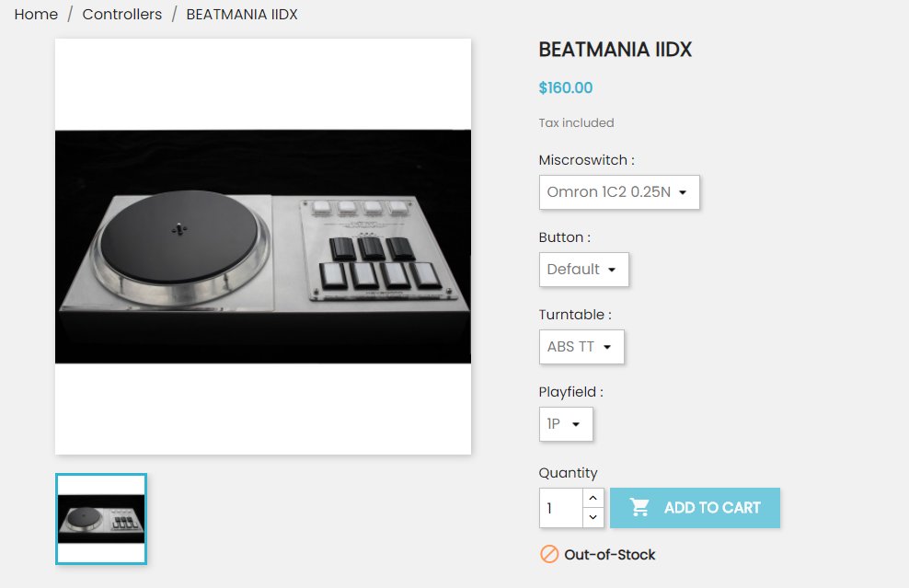Click into the Quantity input field
909x588 pixels.
pyautogui.click(x=560, y=508)
